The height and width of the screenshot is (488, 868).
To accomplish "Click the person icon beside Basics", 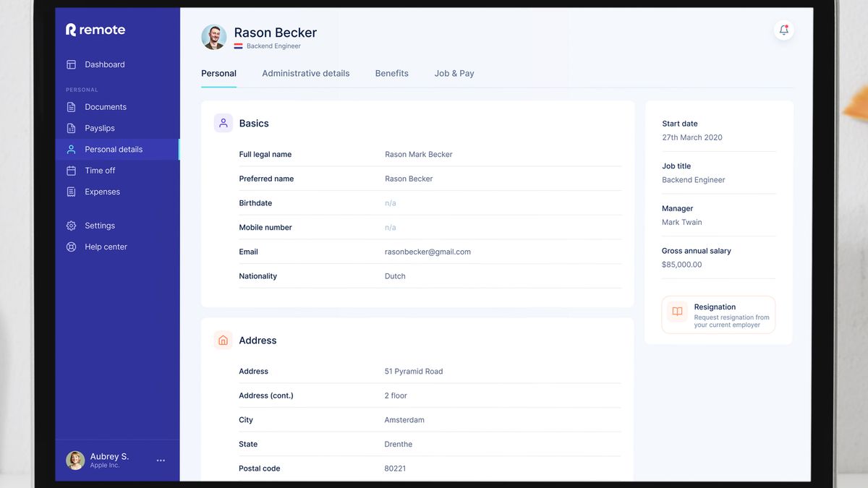I will pyautogui.click(x=223, y=123).
